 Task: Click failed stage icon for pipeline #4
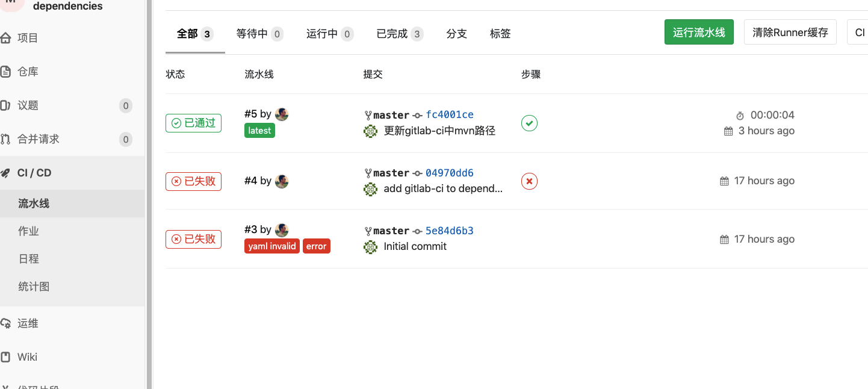click(x=529, y=181)
